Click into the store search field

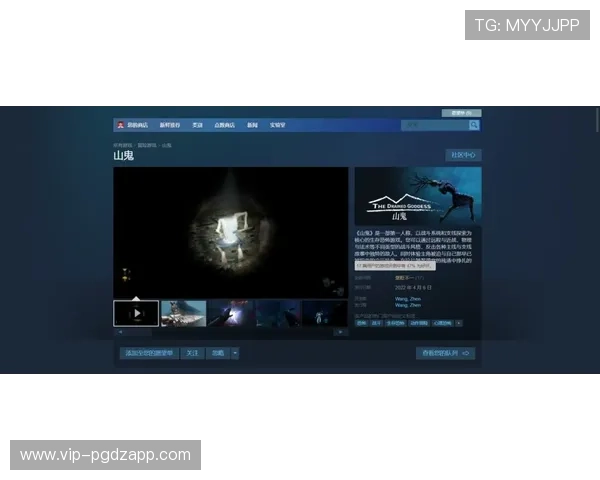[x=435, y=125]
